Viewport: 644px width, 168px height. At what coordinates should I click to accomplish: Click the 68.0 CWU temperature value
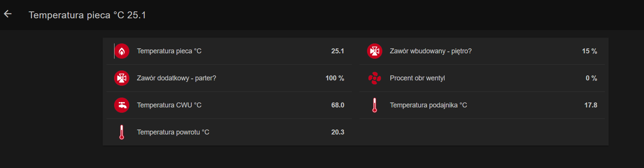click(338, 105)
